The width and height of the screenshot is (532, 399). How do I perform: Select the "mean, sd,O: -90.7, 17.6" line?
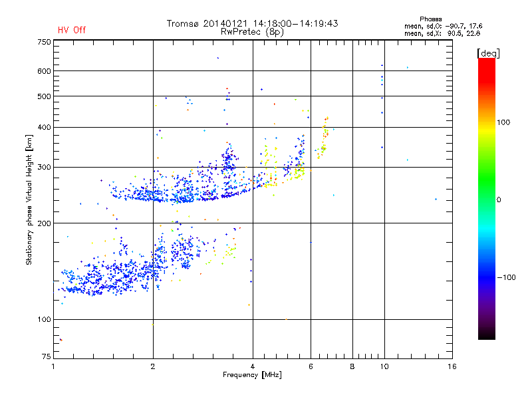point(443,26)
